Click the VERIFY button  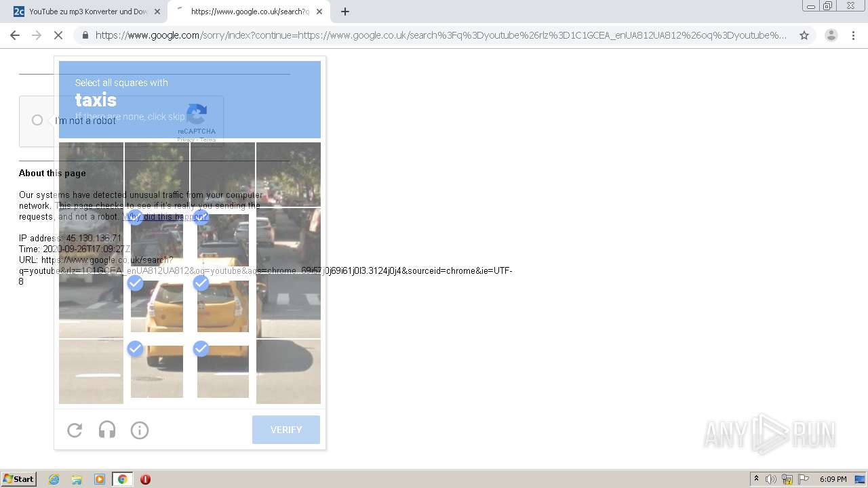pos(286,430)
